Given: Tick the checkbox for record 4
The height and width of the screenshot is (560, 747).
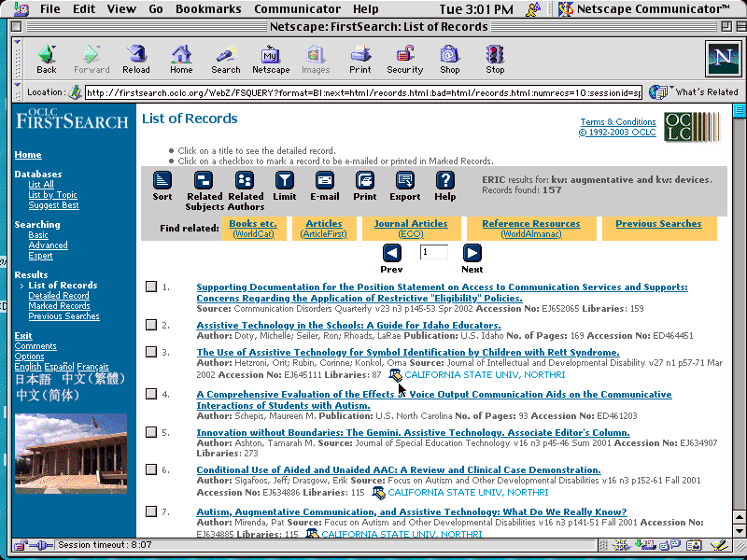Looking at the screenshot, I should click(x=151, y=394).
